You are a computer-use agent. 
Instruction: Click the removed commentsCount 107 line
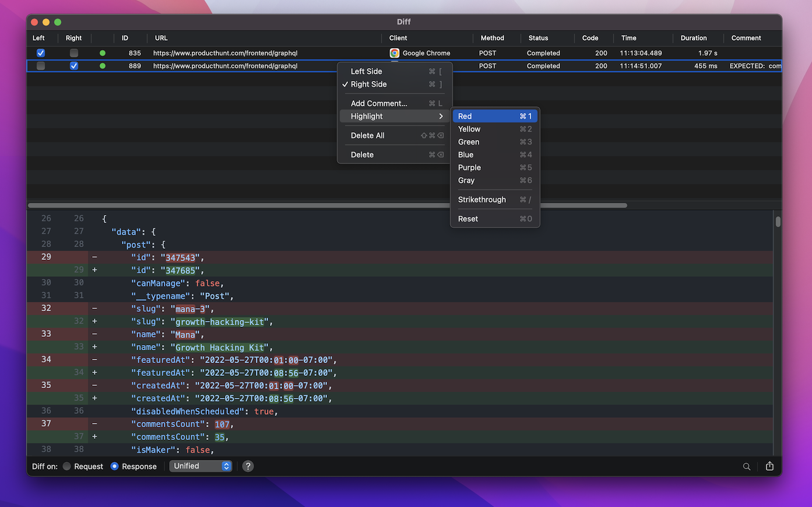[400, 424]
